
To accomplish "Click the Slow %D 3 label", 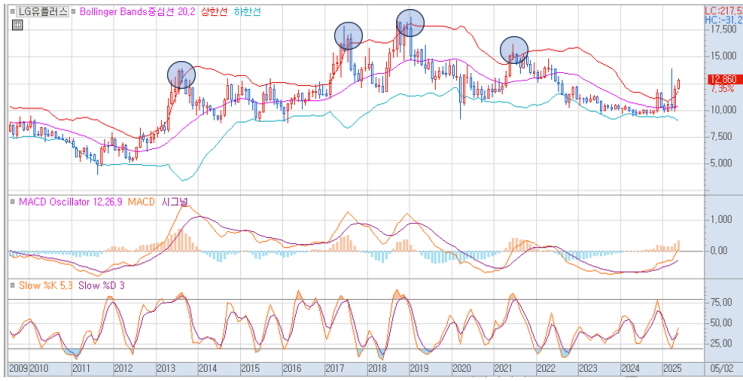I will (101, 285).
